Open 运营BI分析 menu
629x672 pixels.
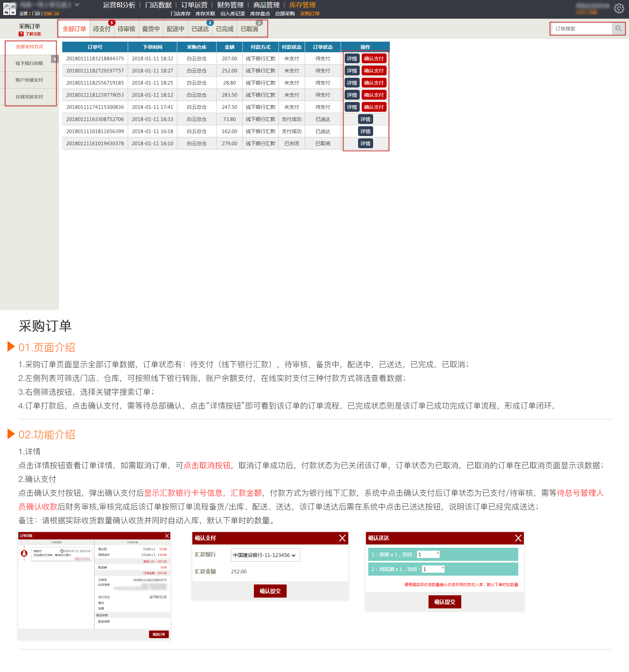click(x=119, y=5)
